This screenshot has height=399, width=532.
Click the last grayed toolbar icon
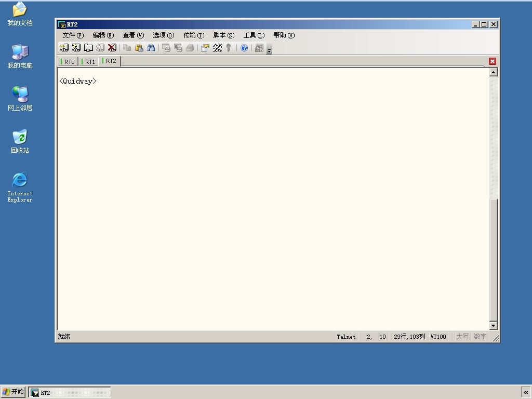pyautogui.click(x=259, y=48)
